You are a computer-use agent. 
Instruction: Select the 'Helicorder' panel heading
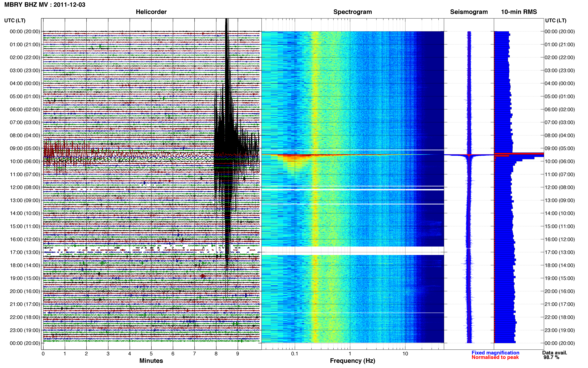[x=151, y=12]
